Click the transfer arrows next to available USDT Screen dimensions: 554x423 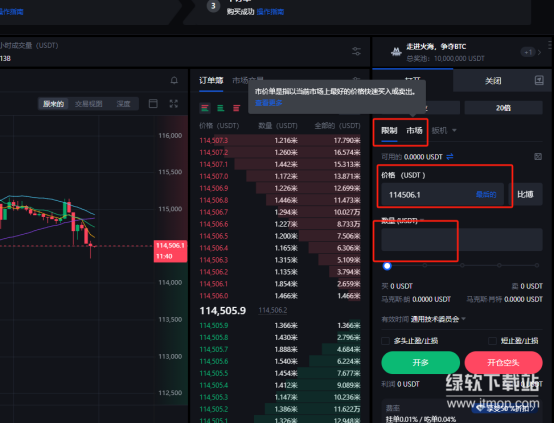tap(450, 157)
